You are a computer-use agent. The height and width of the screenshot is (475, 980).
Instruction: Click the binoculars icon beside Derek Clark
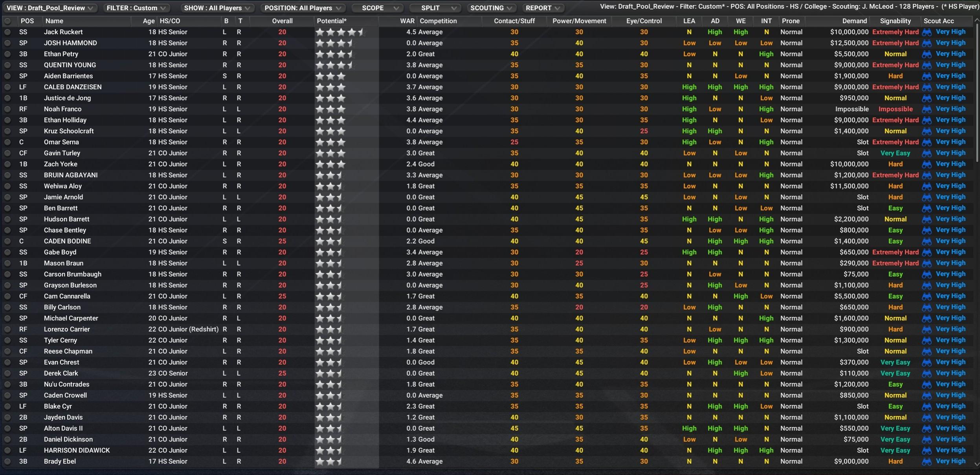tap(927, 373)
